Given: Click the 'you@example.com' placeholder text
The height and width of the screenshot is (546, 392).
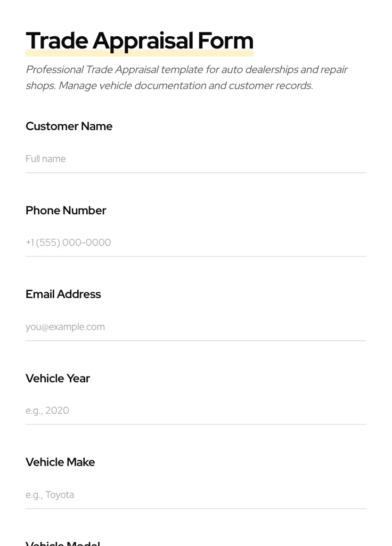Looking at the screenshot, I should click(x=65, y=327).
